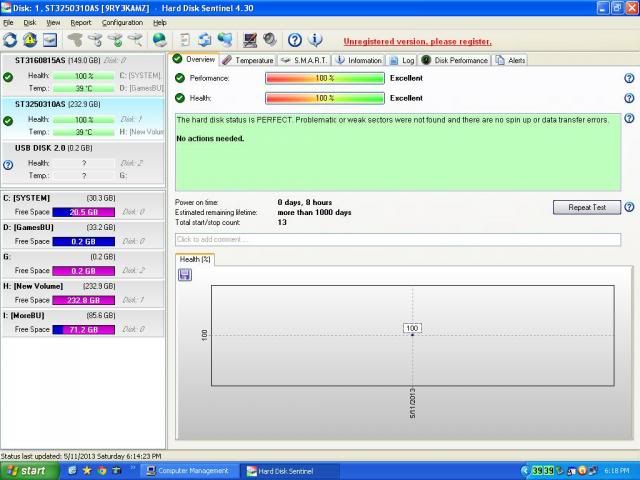The width and height of the screenshot is (640, 480).
Task: Click the 'Click to add comment' field
Action: click(x=397, y=240)
